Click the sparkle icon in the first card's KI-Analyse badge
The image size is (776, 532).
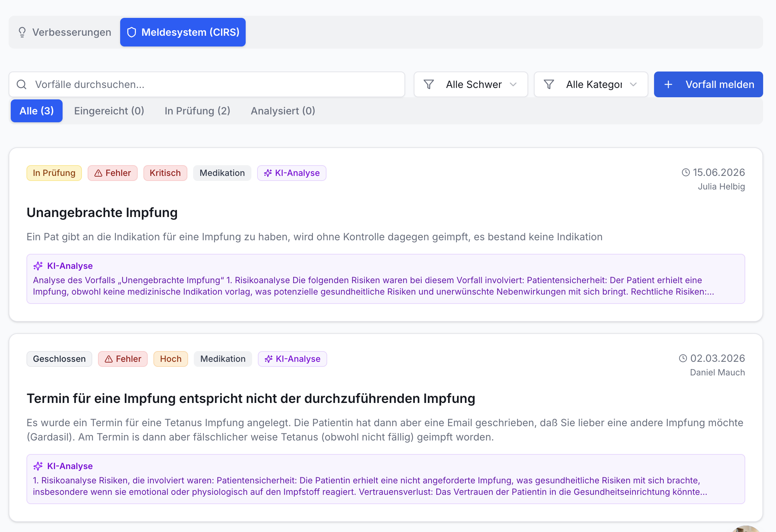pyautogui.click(x=268, y=173)
